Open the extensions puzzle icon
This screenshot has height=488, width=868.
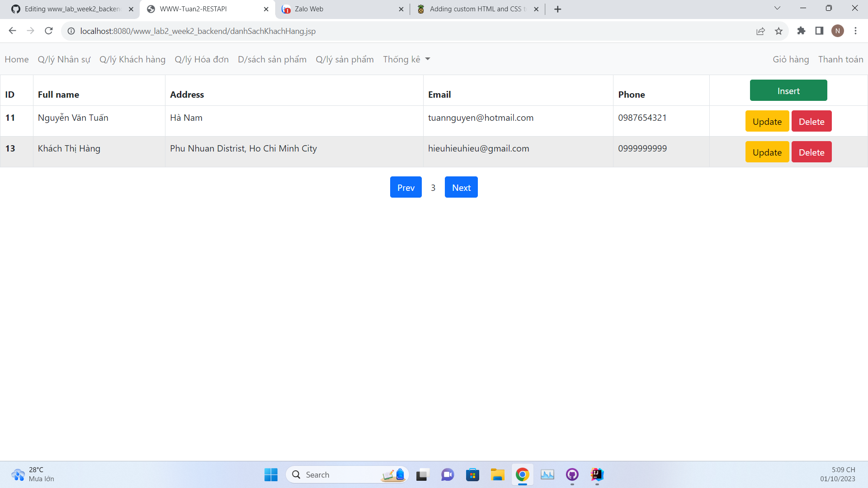[x=802, y=31]
